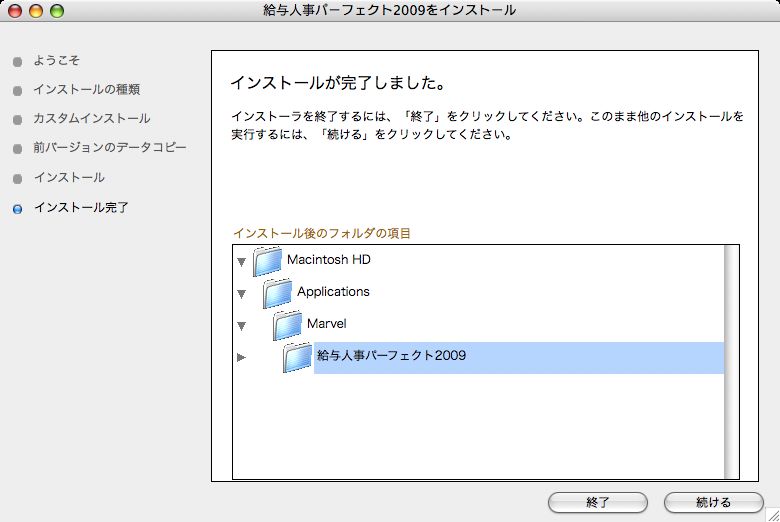780x522 pixels.
Task: Click the インストール後のフォルダの項目 label
Action: click(x=322, y=233)
